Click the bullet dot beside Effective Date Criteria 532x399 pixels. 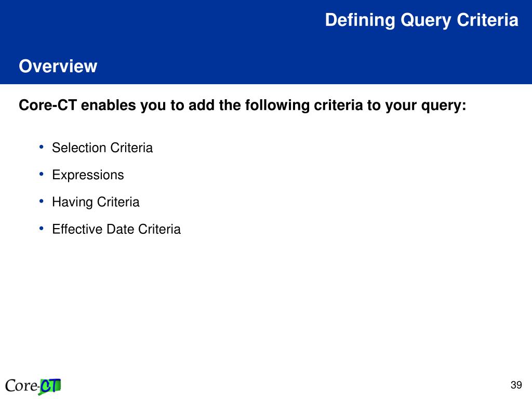[42, 229]
